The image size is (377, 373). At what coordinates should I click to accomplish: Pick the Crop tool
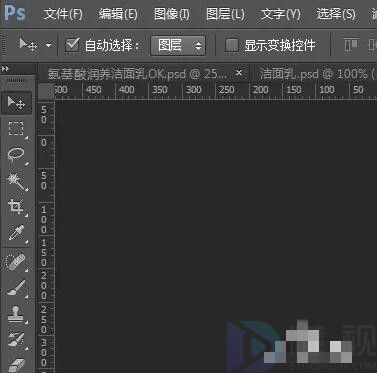point(16,207)
